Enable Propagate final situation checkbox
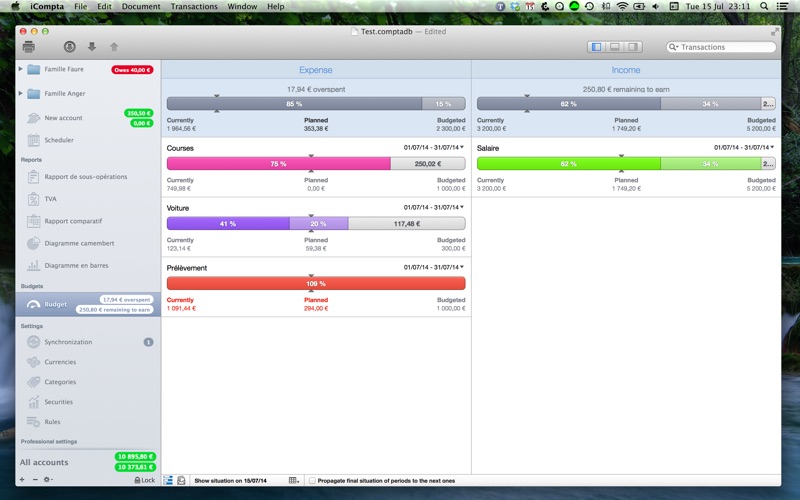The width and height of the screenshot is (800, 500). click(312, 481)
